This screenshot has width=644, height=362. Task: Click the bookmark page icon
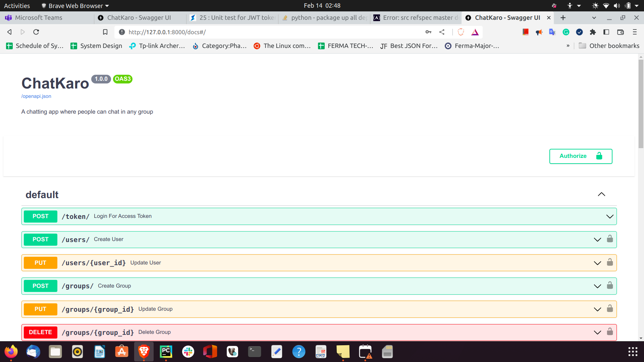click(x=105, y=32)
